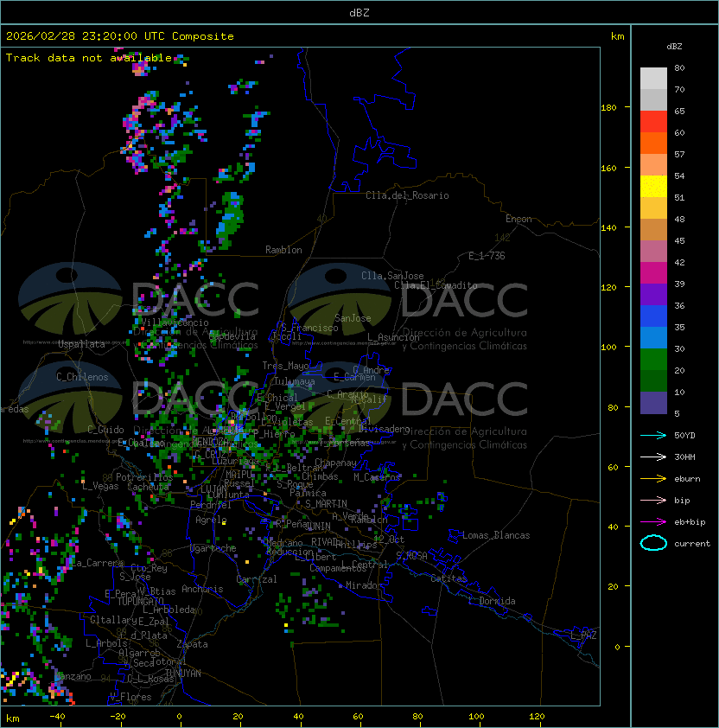Screen dimensions: 719x728
Task: Click the 'L_Dormida' place label
Action: [x=492, y=601]
